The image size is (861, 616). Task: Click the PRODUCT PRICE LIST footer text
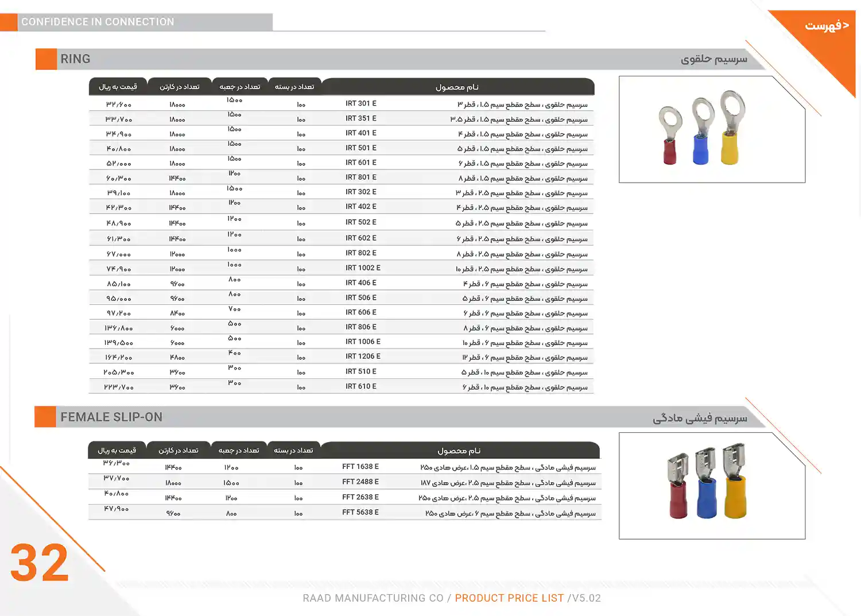coord(509,598)
